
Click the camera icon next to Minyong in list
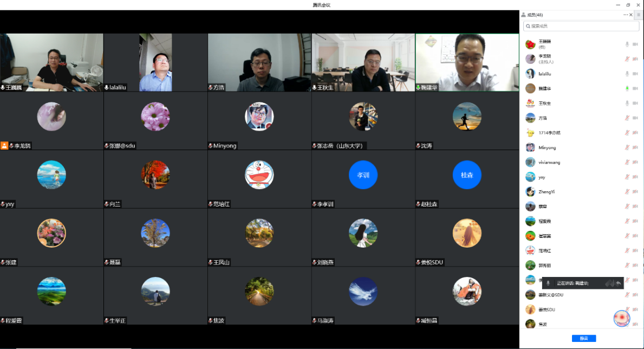point(635,147)
